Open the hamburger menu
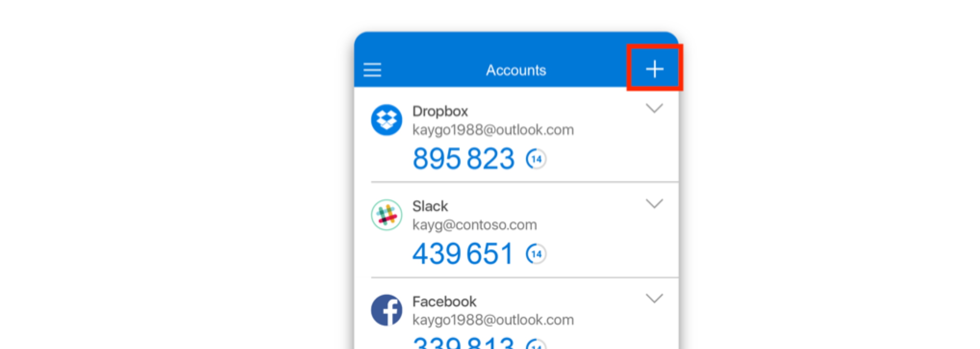 click(x=372, y=70)
